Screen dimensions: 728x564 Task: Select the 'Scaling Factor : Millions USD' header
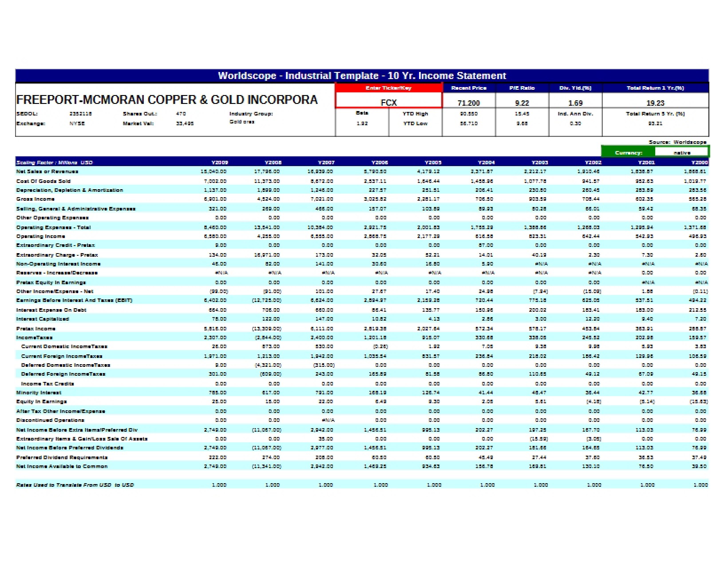(x=54, y=163)
